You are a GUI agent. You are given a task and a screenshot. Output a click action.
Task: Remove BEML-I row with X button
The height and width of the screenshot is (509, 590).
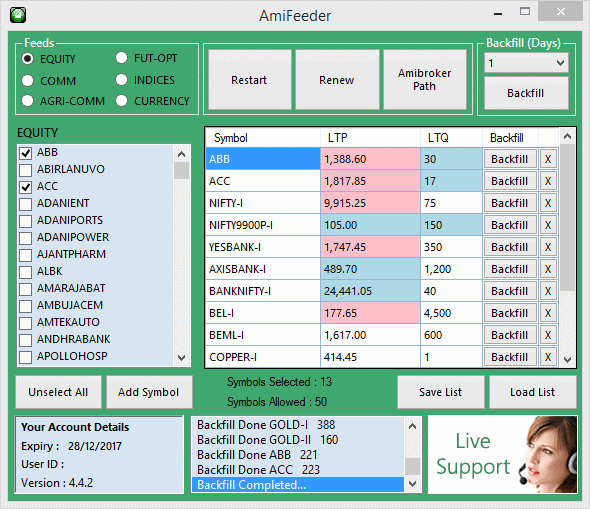(x=548, y=335)
